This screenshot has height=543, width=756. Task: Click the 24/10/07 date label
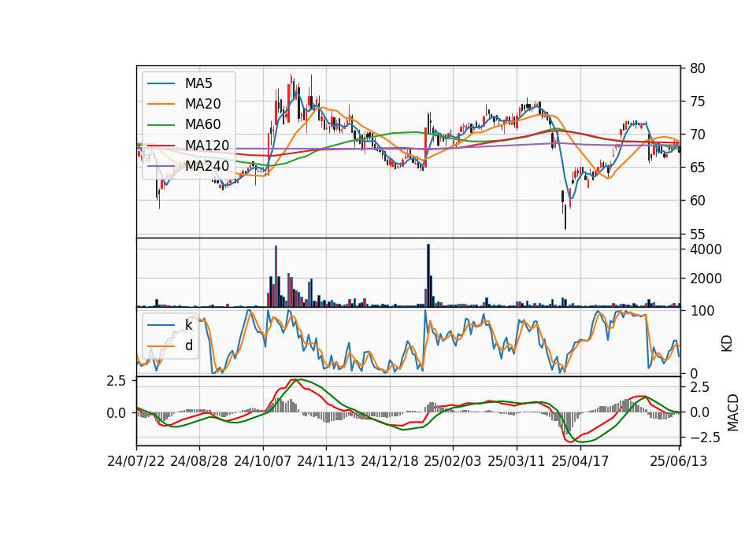(x=263, y=461)
